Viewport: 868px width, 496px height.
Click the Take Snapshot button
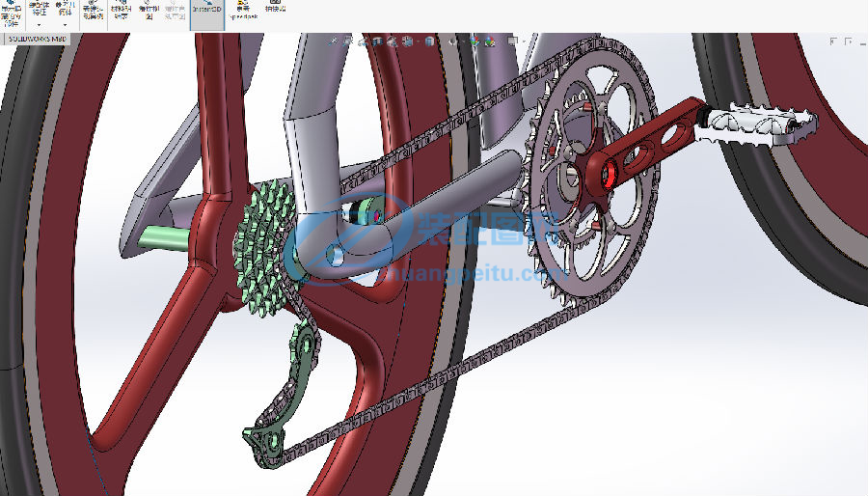(275, 8)
